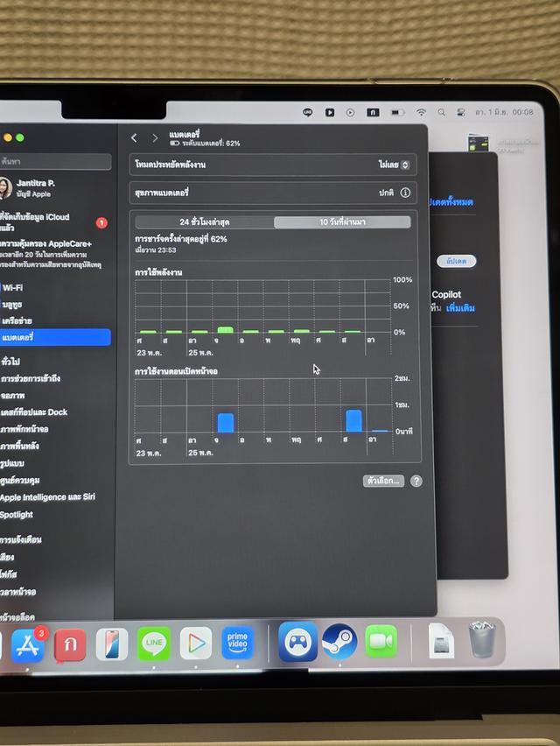Viewport: 560px width, 746px height.
Task: Select 'รูปแบบ' Appearance in sidebar
Action: (x=55, y=463)
